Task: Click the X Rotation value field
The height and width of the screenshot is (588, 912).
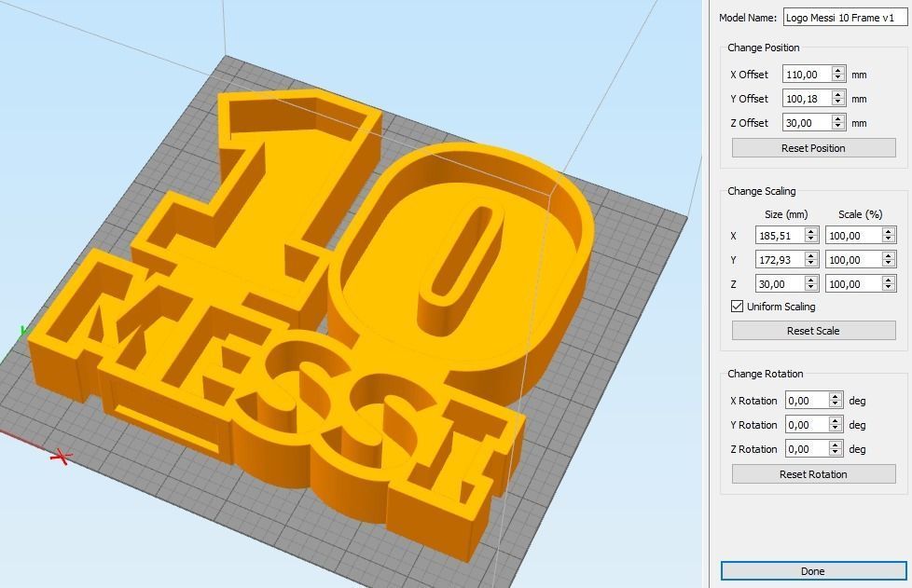Action: click(x=808, y=401)
